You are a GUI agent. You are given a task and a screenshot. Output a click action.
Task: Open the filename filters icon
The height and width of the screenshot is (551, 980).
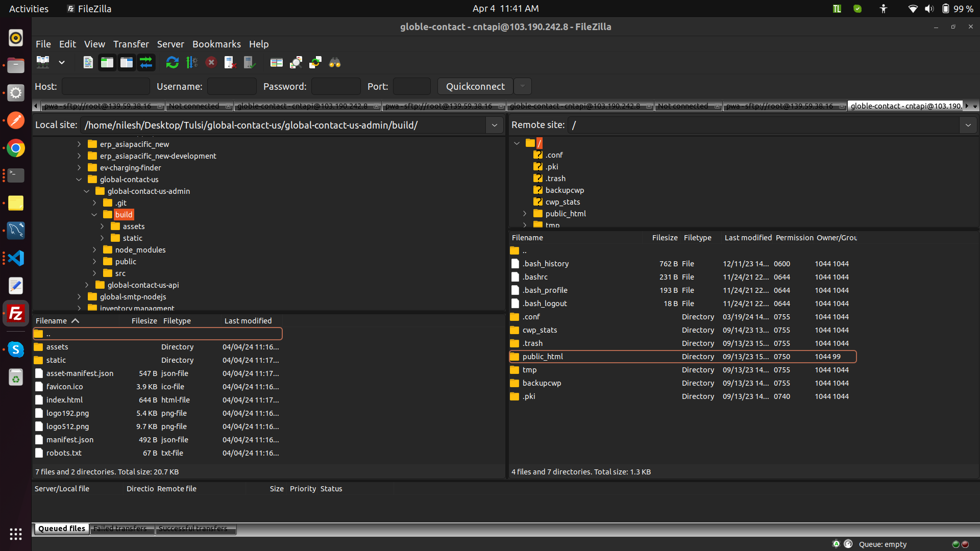[x=276, y=62]
